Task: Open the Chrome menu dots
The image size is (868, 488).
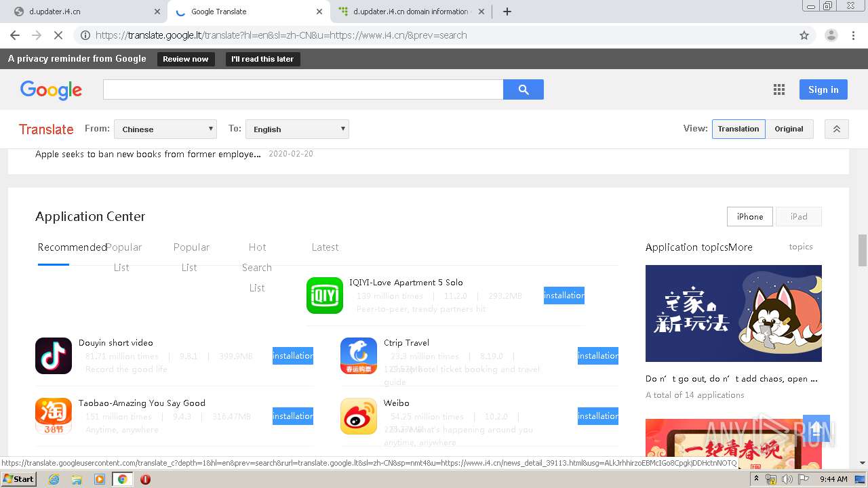Action: point(853,35)
